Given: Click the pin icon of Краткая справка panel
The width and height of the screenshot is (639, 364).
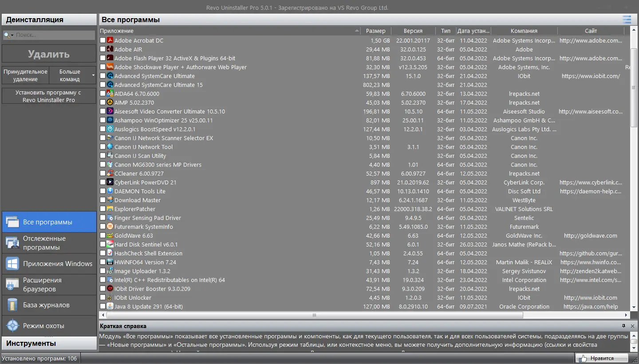Looking at the screenshot, I should click(x=623, y=326).
